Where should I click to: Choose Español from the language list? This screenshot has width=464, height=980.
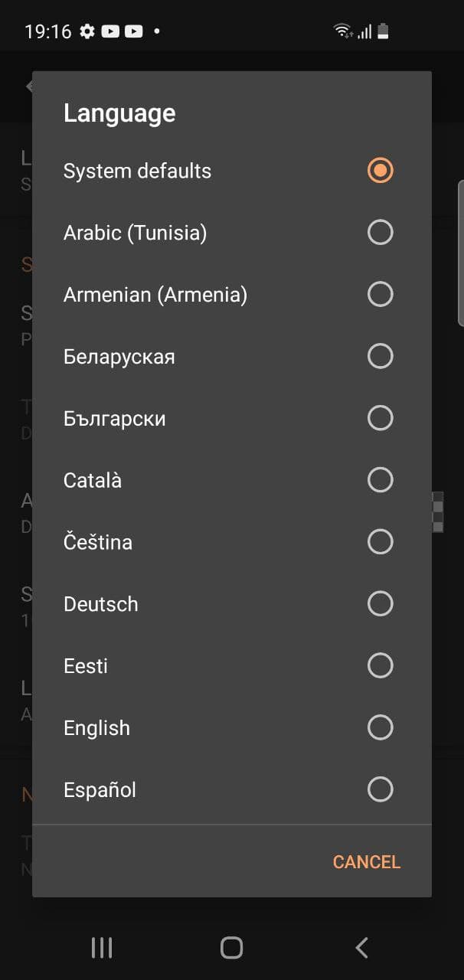[100, 790]
